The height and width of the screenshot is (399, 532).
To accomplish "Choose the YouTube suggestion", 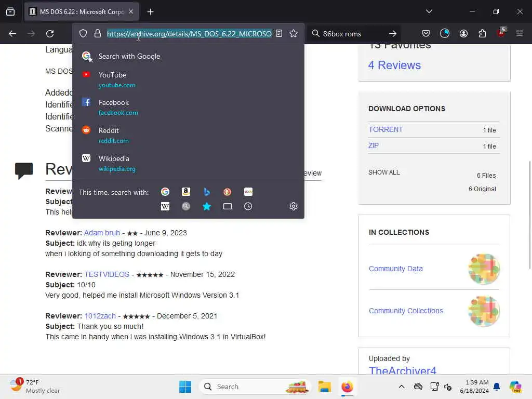I will point(188,79).
